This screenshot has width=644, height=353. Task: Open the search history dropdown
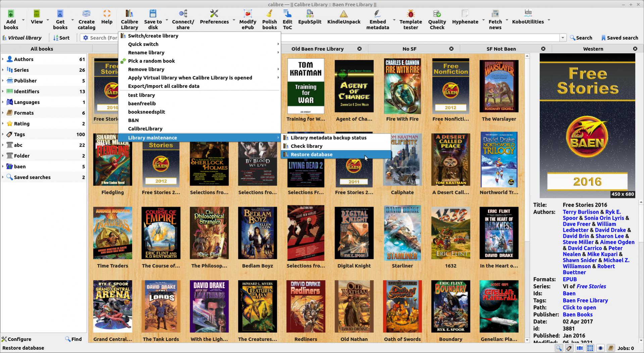point(563,38)
